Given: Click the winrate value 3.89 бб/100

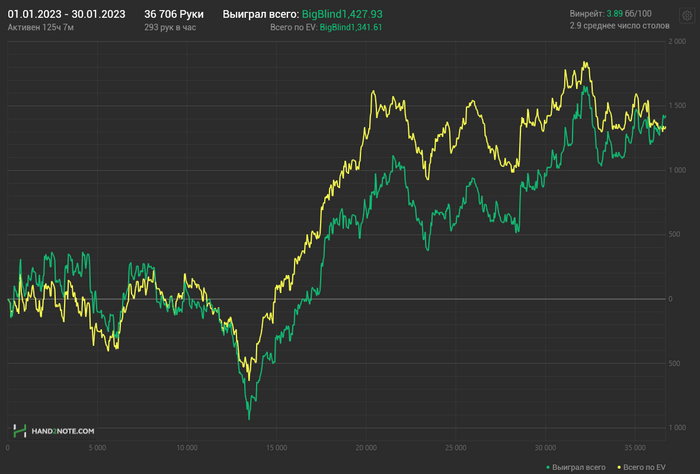Looking at the screenshot, I should point(629,14).
